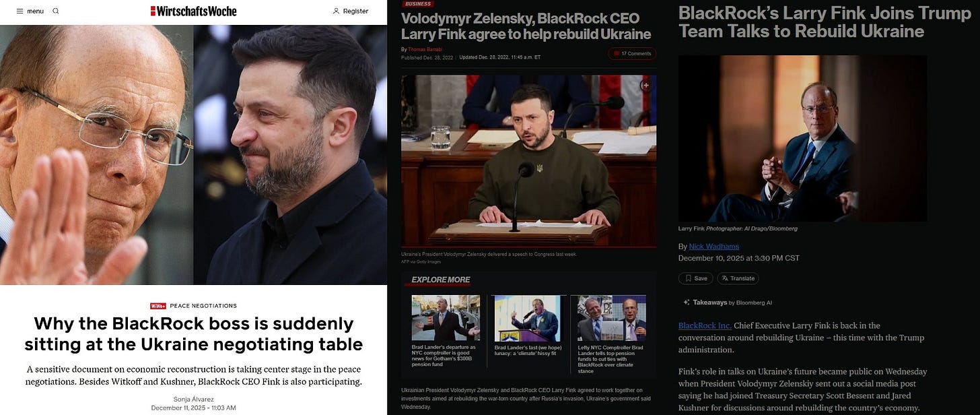
Task: Expand photo with plus icon
Action: click(x=646, y=86)
